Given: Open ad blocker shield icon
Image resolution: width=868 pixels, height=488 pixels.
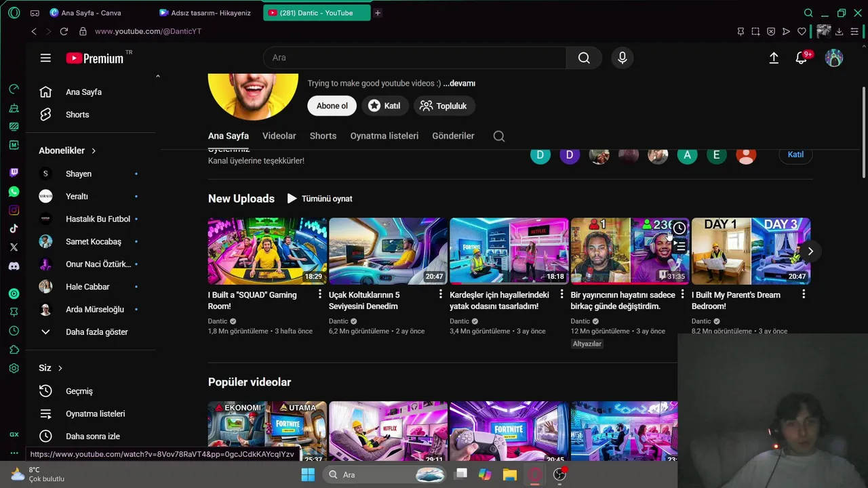Looking at the screenshot, I should pyautogui.click(x=771, y=31).
